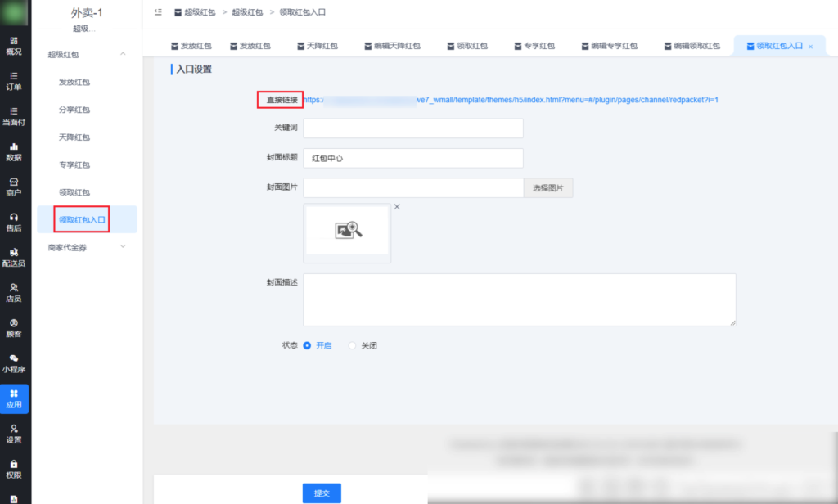Open the 商户 section in sidebar
Image resolution: width=838 pixels, height=504 pixels.
point(14,187)
